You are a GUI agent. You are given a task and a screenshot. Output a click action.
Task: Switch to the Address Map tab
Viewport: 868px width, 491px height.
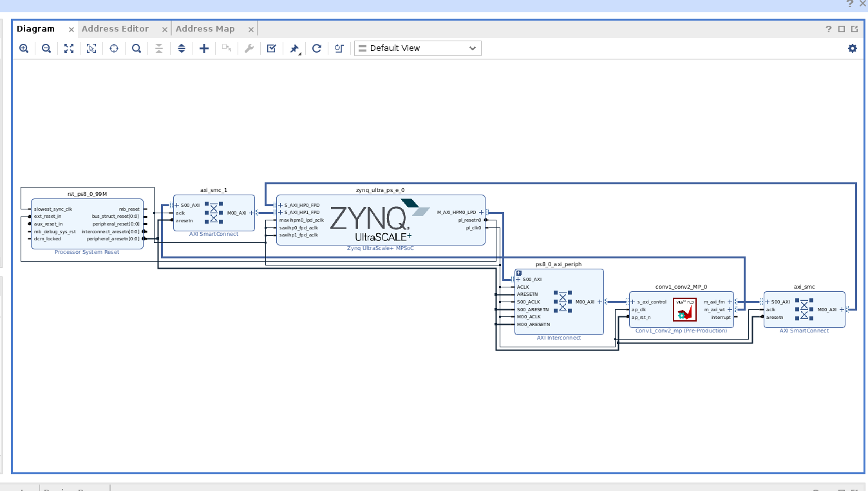pos(205,29)
